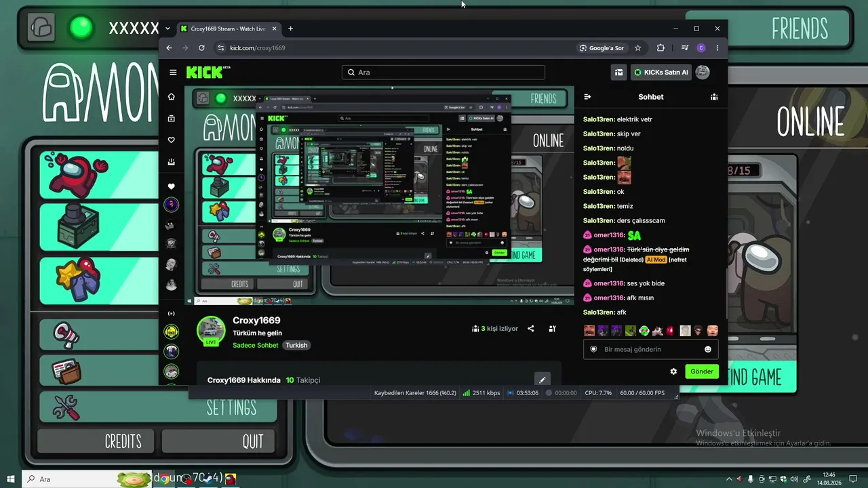Pick the red gem emote
The image size is (868, 488).
pyautogui.click(x=671, y=331)
